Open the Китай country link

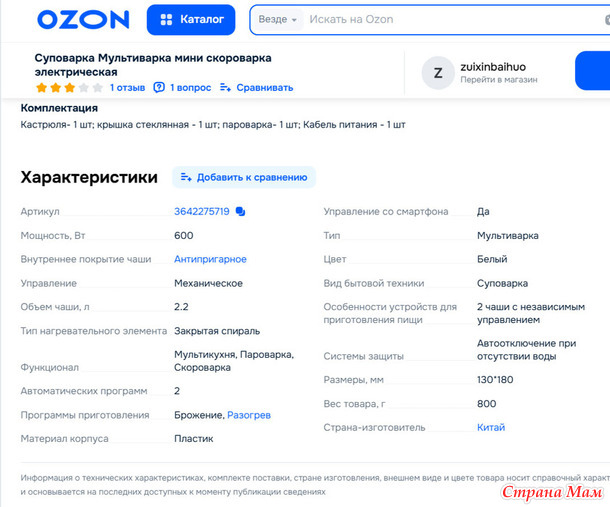pyautogui.click(x=491, y=427)
